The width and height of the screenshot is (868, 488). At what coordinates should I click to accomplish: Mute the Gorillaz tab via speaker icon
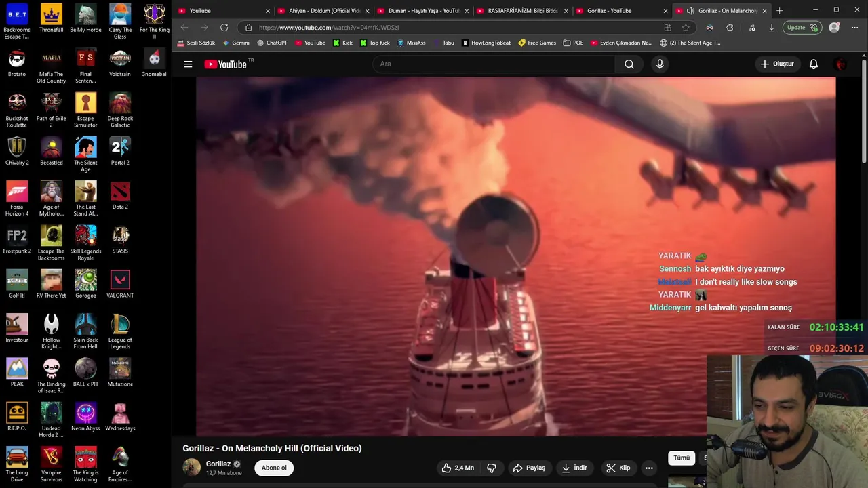[x=690, y=11]
